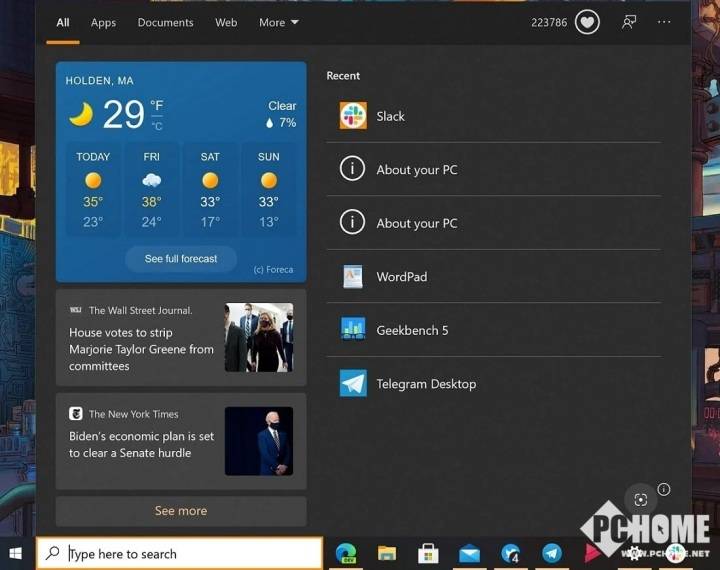Viewport: 720px width, 570px height.
Task: Select the SUN forecast column
Action: [269, 190]
